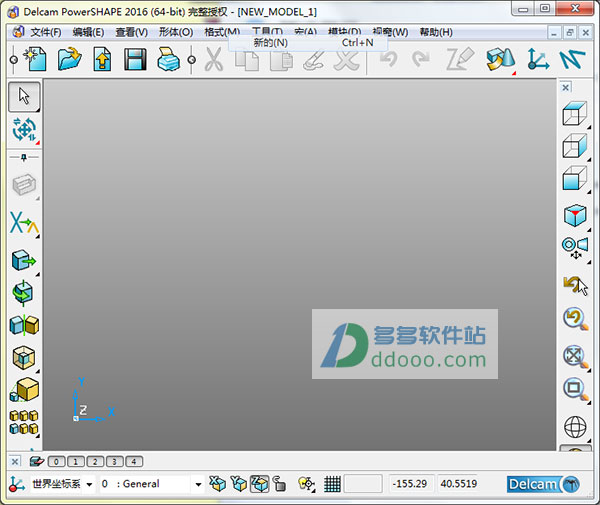Open the 查看(V) menu
This screenshot has height=505, width=600.
pos(132,32)
